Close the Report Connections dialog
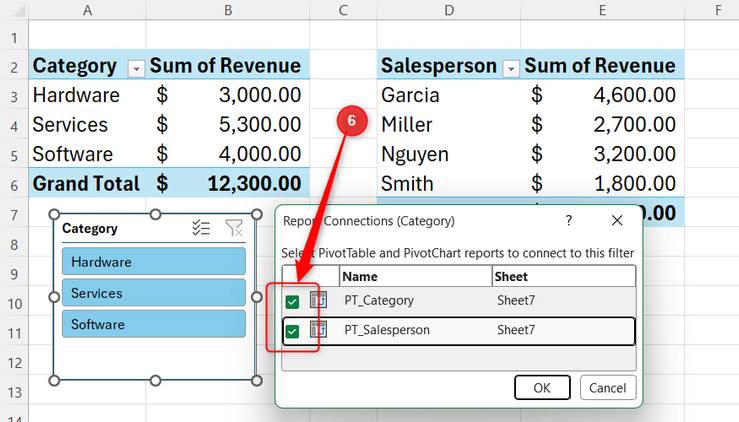Screen dimensions: 739x422 click(x=617, y=221)
